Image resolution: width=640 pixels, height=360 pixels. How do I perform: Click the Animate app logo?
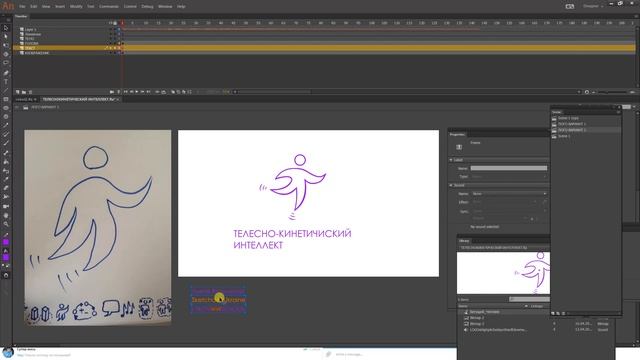pos(8,6)
